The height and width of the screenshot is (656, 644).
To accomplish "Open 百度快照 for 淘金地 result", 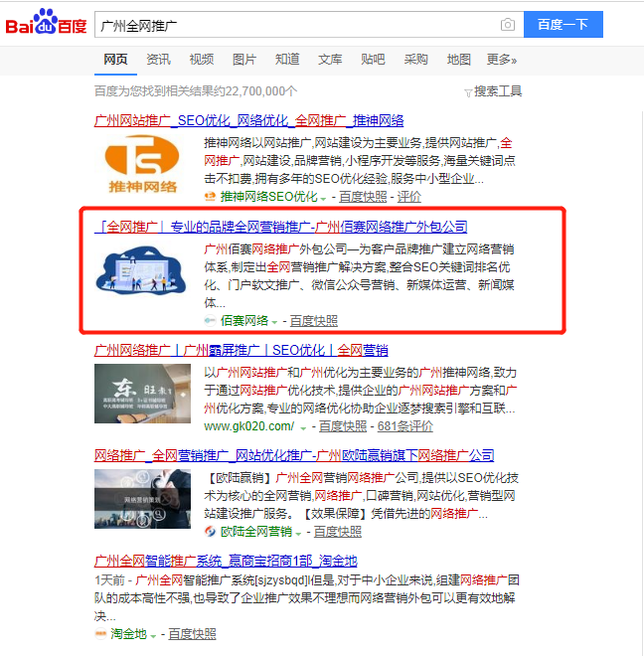I will click(192, 634).
